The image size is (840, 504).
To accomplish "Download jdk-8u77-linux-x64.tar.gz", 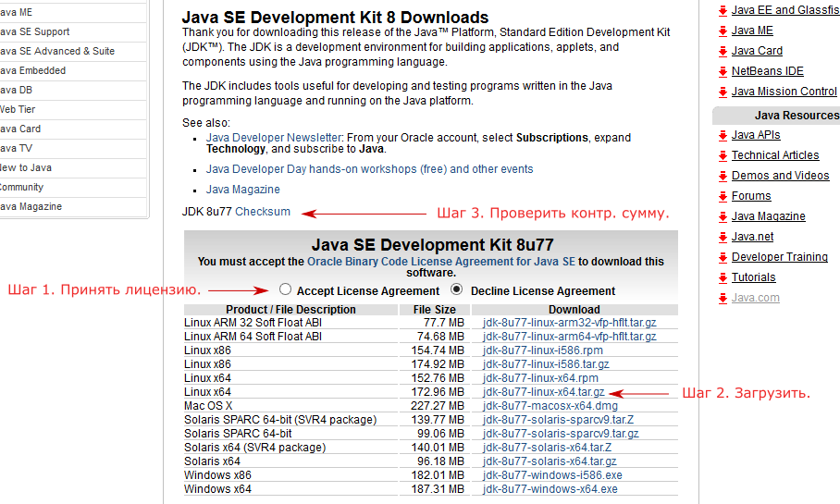I will pos(543,392).
